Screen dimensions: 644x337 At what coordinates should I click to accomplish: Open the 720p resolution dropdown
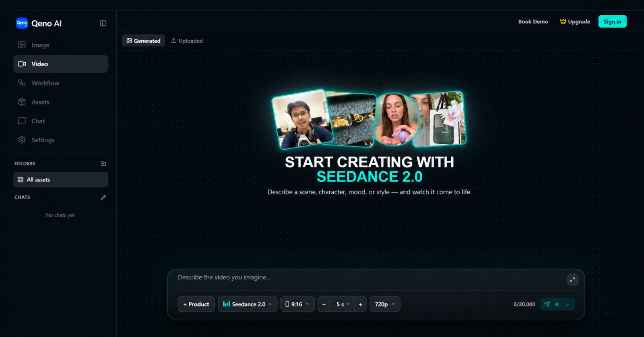(385, 304)
